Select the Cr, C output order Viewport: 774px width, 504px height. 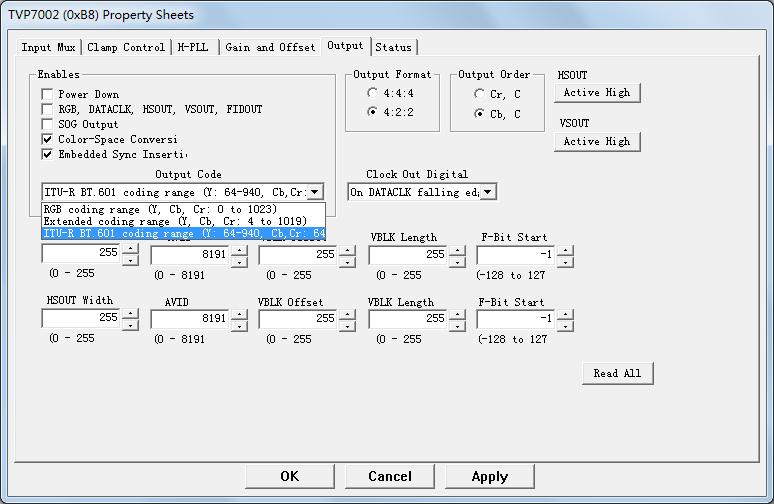click(479, 94)
